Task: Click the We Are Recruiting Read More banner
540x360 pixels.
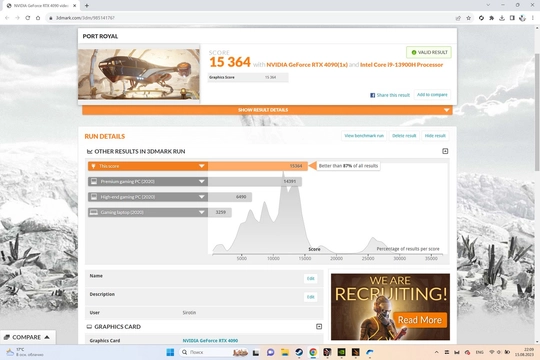Action: (x=390, y=307)
